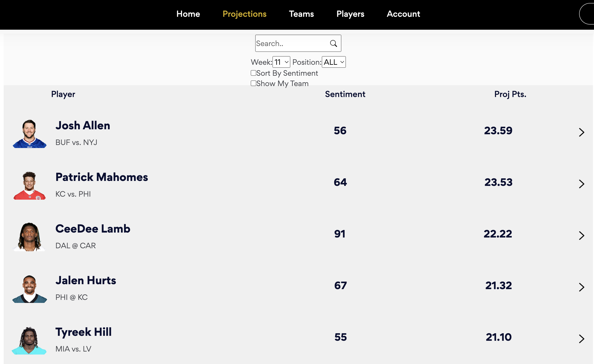Open Patrick Mahomes' row chevron arrow
The height and width of the screenshot is (364, 594).
pos(582,184)
